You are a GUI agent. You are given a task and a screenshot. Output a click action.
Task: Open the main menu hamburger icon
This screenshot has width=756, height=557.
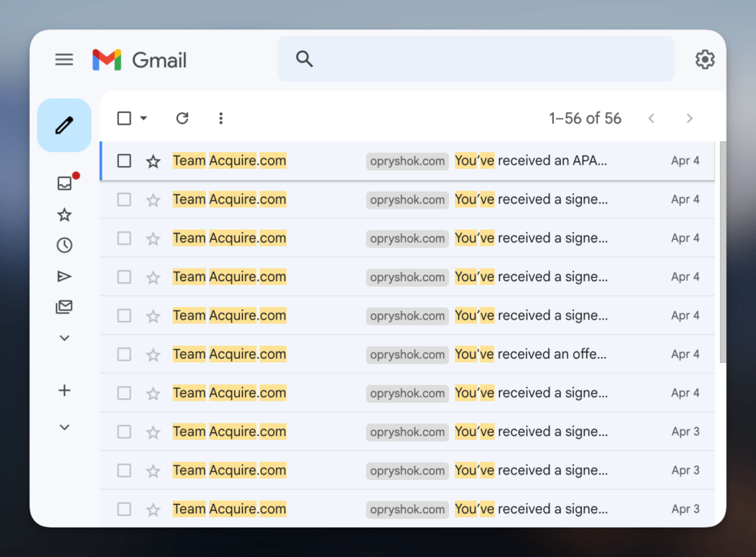click(64, 60)
